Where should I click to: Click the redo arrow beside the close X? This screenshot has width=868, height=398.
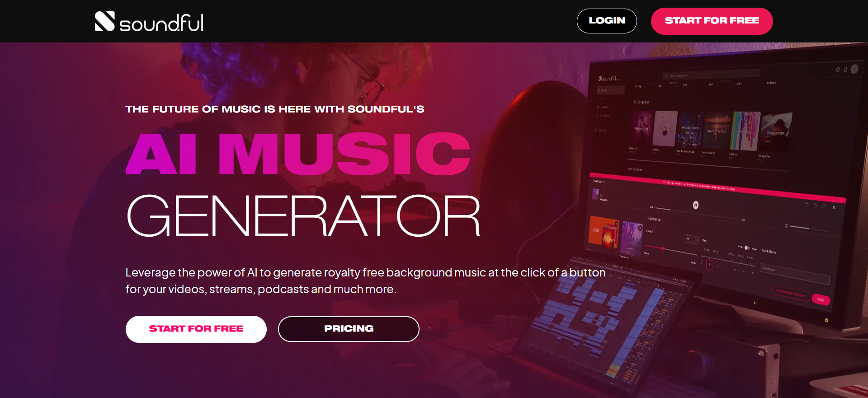tap(824, 206)
